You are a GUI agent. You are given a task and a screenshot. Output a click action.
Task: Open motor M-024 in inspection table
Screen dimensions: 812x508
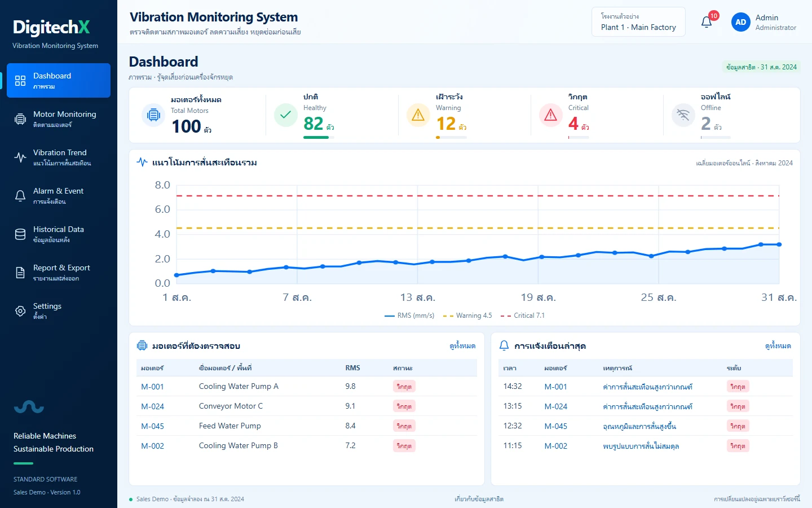(152, 406)
